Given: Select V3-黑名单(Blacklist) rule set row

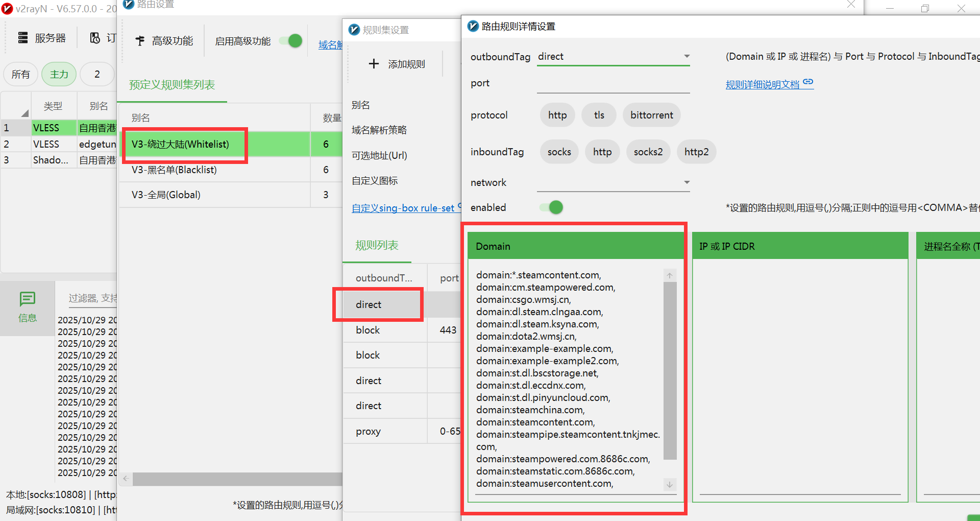Looking at the screenshot, I should pyautogui.click(x=231, y=170).
